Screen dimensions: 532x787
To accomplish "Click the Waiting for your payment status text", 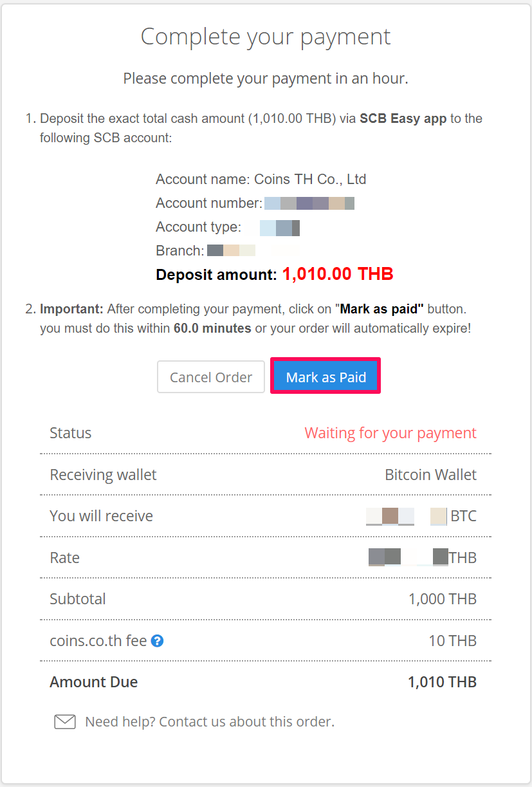I will (390, 433).
